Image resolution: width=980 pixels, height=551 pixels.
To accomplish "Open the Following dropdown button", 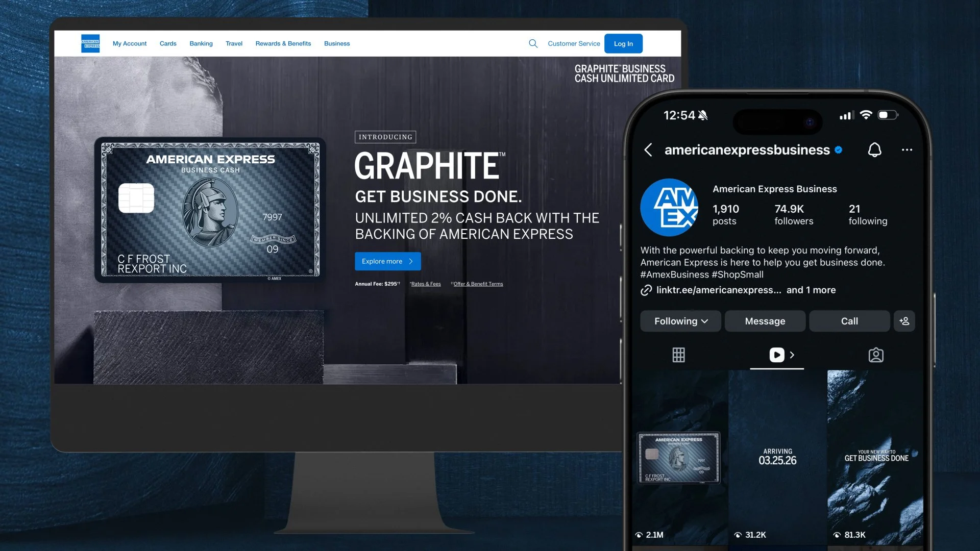I will (680, 321).
